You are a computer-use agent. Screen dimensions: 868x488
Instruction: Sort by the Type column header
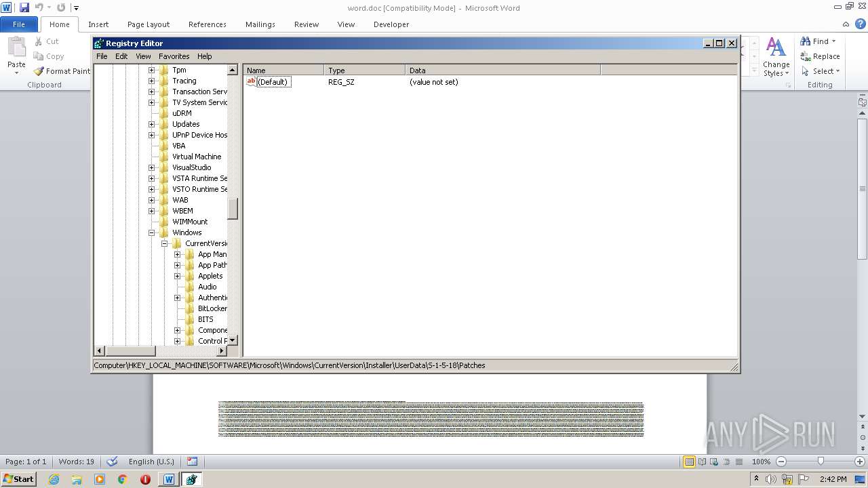tap(365, 70)
